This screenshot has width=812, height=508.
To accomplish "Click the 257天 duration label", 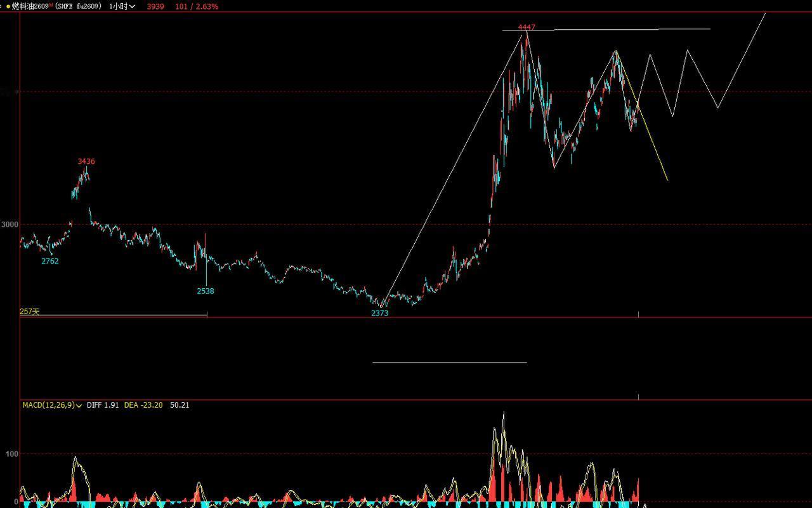I will pos(29,312).
